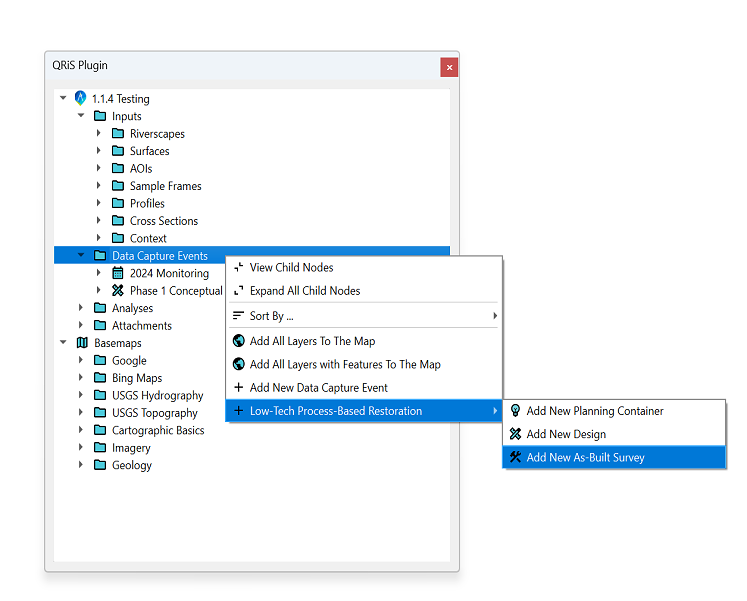Expand the Geology basemaps node

click(x=81, y=465)
